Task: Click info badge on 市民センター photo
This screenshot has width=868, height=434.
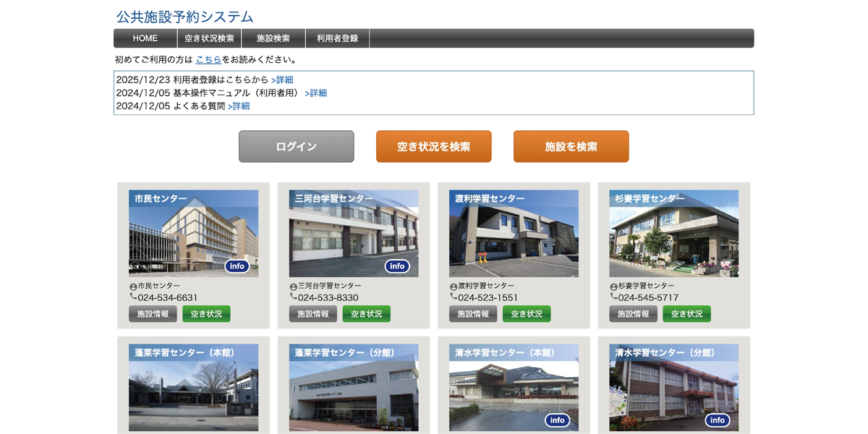Action: point(237,266)
